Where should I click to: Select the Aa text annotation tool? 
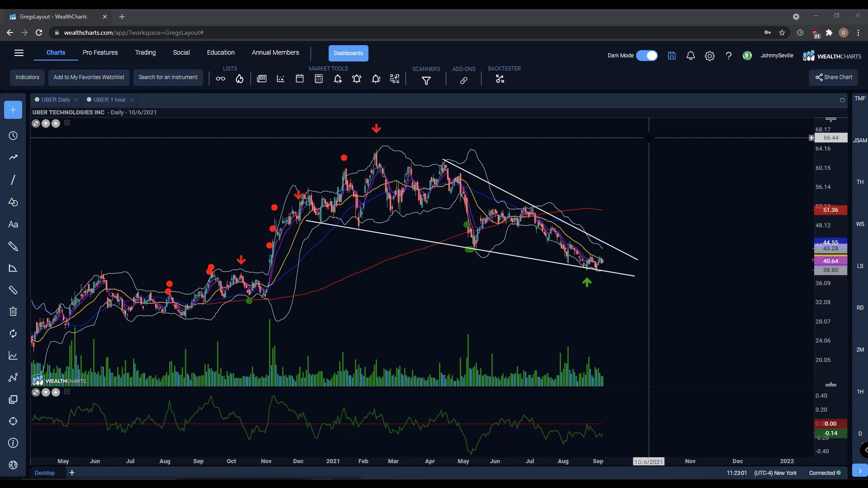point(13,225)
